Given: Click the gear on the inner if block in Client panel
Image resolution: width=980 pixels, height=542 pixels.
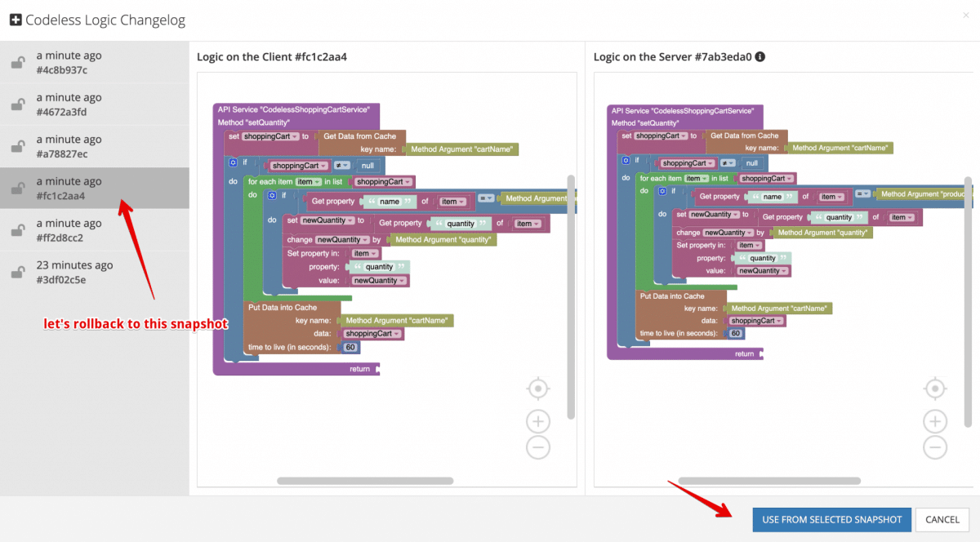Looking at the screenshot, I should tap(272, 196).
